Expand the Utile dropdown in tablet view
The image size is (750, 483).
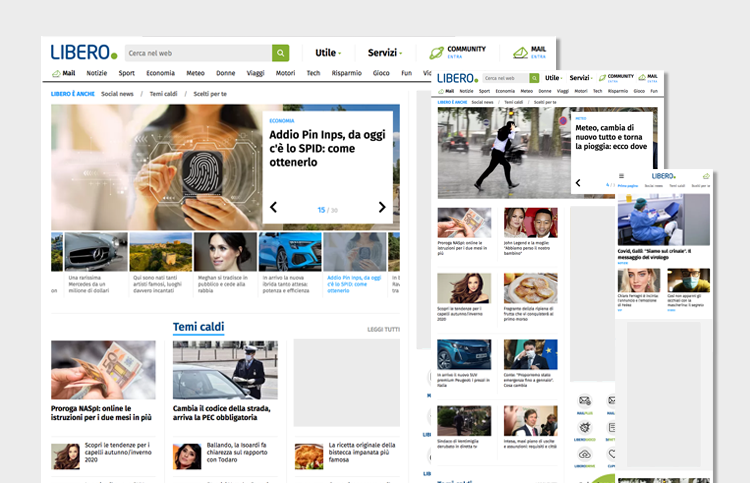[x=553, y=78]
